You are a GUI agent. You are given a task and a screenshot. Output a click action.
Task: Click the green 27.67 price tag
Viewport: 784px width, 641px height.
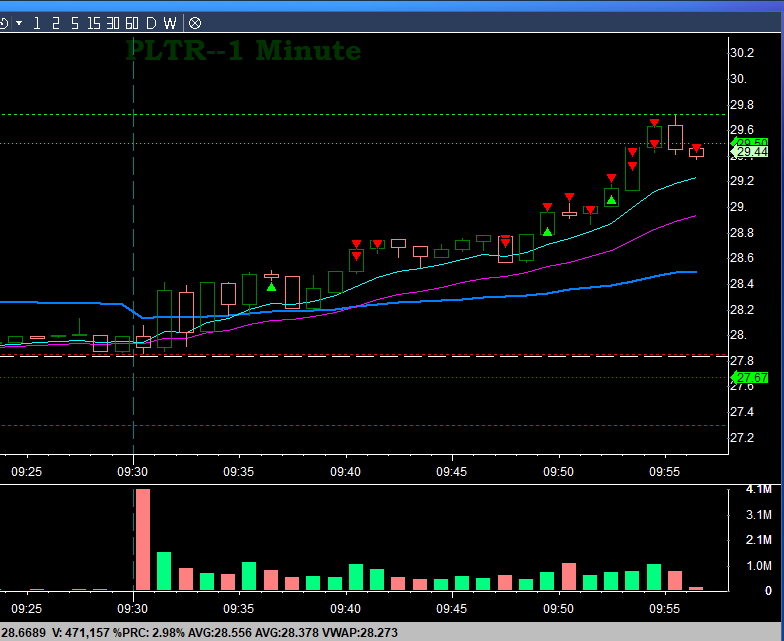pos(750,378)
